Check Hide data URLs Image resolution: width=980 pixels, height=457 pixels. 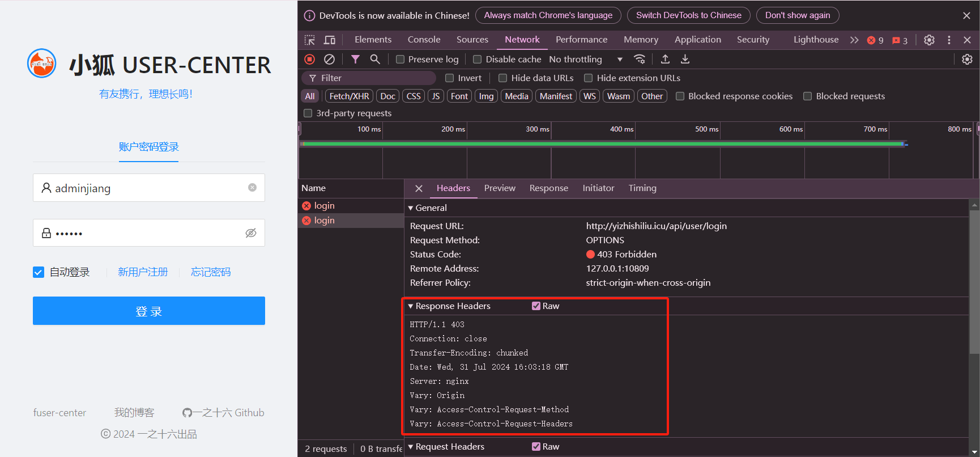[x=502, y=78]
